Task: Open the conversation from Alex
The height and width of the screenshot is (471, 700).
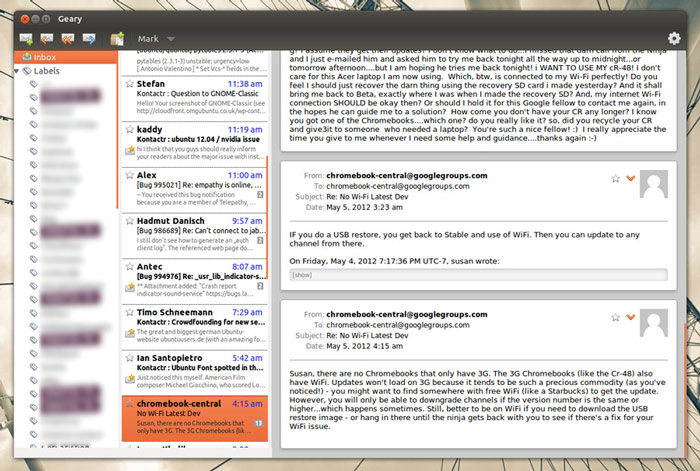Action: point(195,189)
